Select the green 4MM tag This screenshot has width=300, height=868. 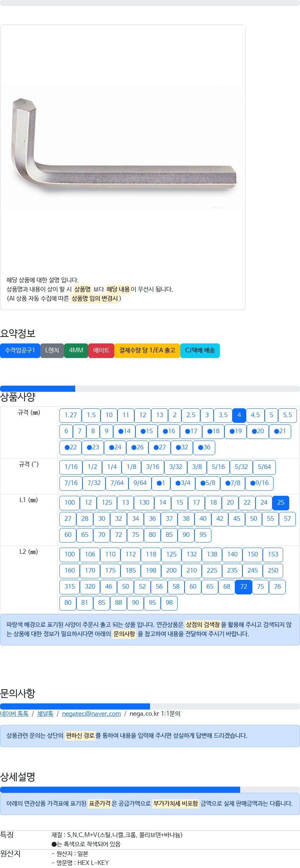coord(76,350)
